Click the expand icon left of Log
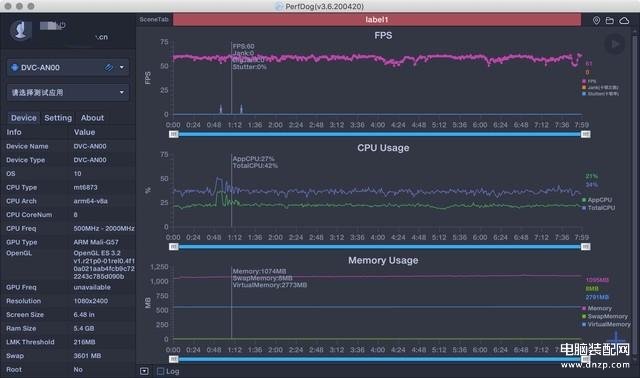The image size is (640, 378). (x=144, y=371)
